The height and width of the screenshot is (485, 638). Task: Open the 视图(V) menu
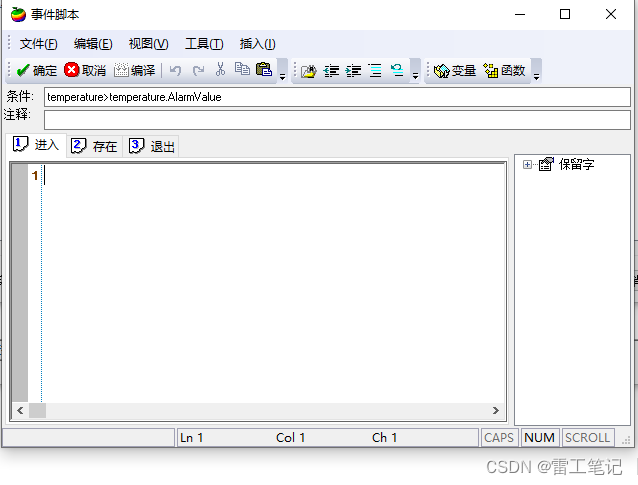pos(149,44)
